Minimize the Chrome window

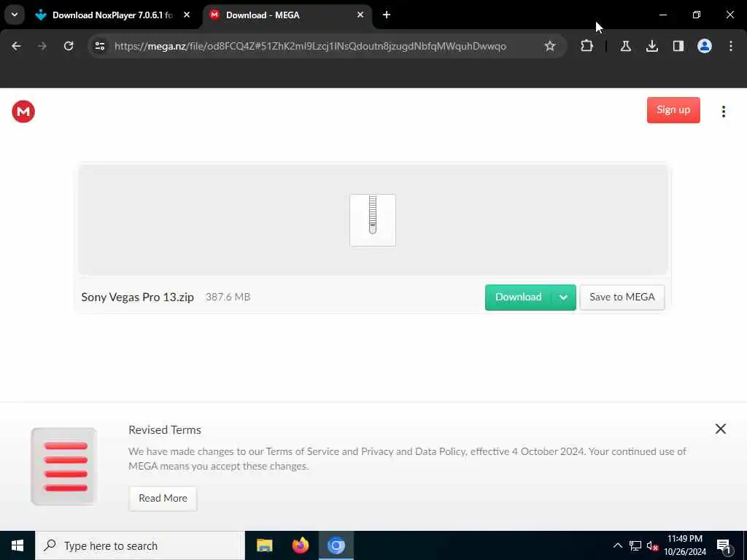[662, 15]
